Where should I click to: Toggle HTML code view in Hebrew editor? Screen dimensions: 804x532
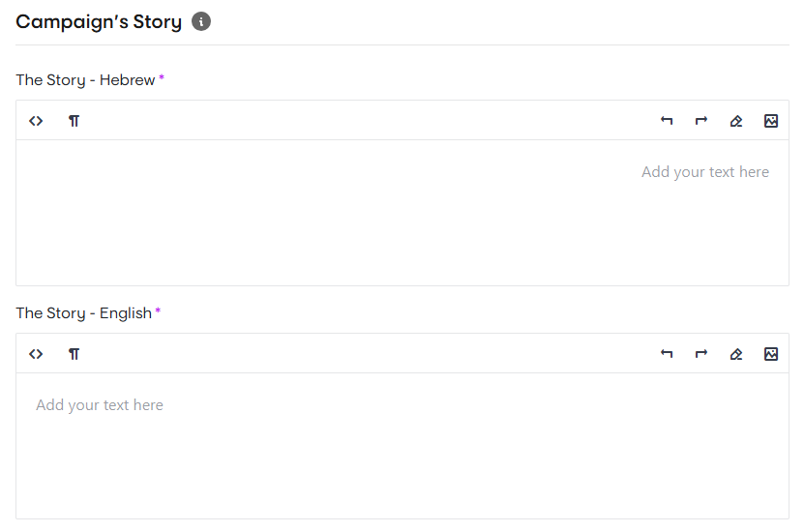point(36,121)
